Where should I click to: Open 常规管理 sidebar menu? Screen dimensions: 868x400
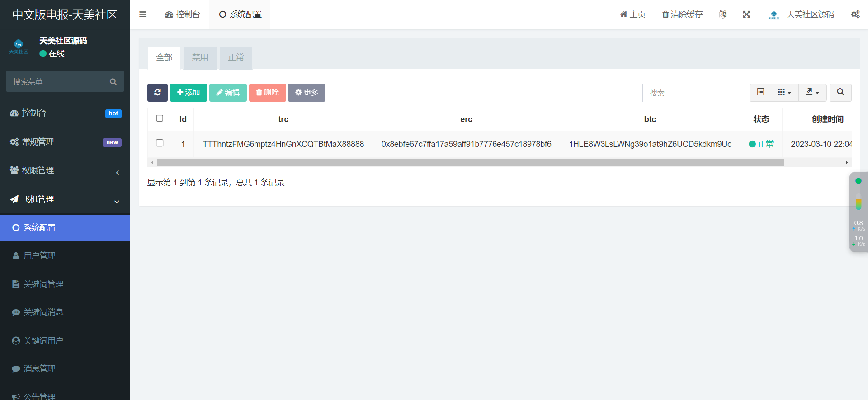click(x=65, y=142)
